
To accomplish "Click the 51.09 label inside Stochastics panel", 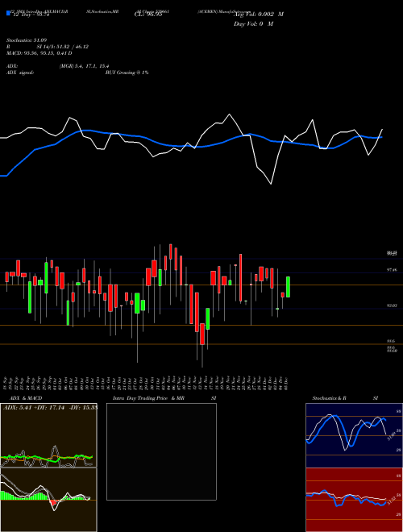I will (x=392, y=436).
